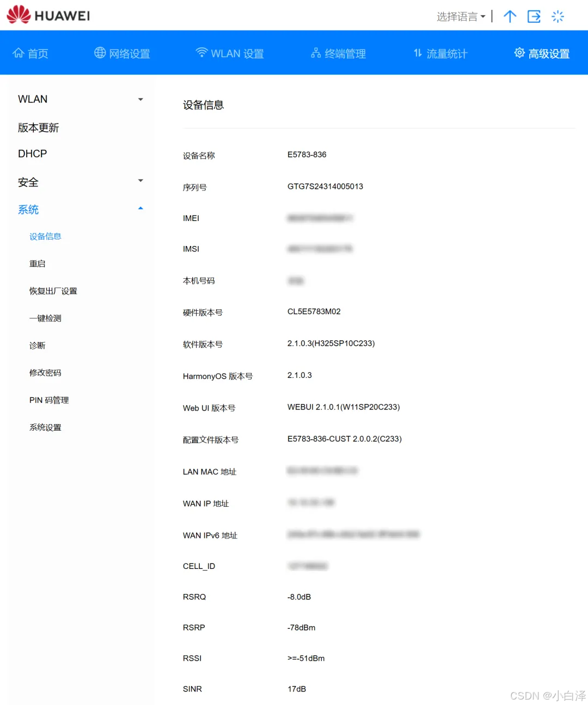The image size is (588, 705).
Task: Click device name value E5783-836
Action: tap(307, 155)
